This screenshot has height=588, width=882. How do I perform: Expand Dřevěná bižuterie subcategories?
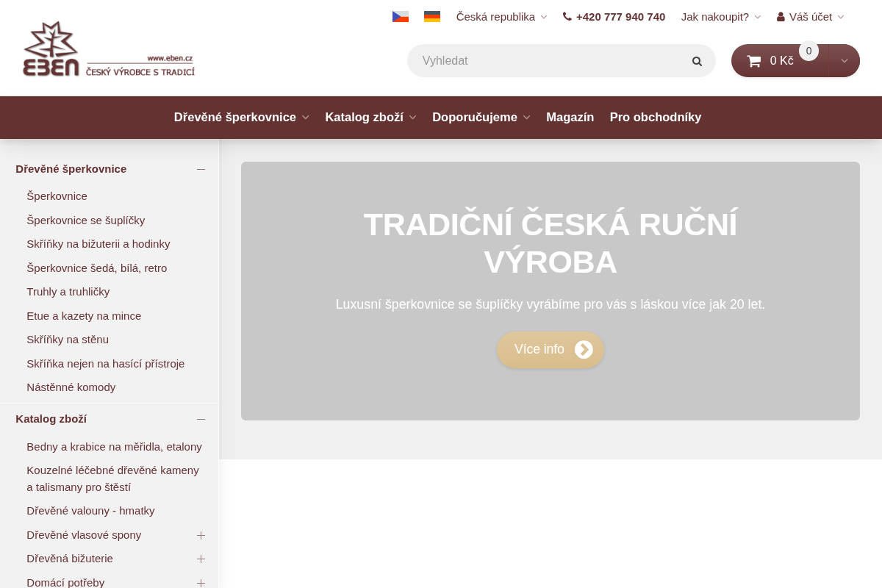pyautogui.click(x=201, y=559)
